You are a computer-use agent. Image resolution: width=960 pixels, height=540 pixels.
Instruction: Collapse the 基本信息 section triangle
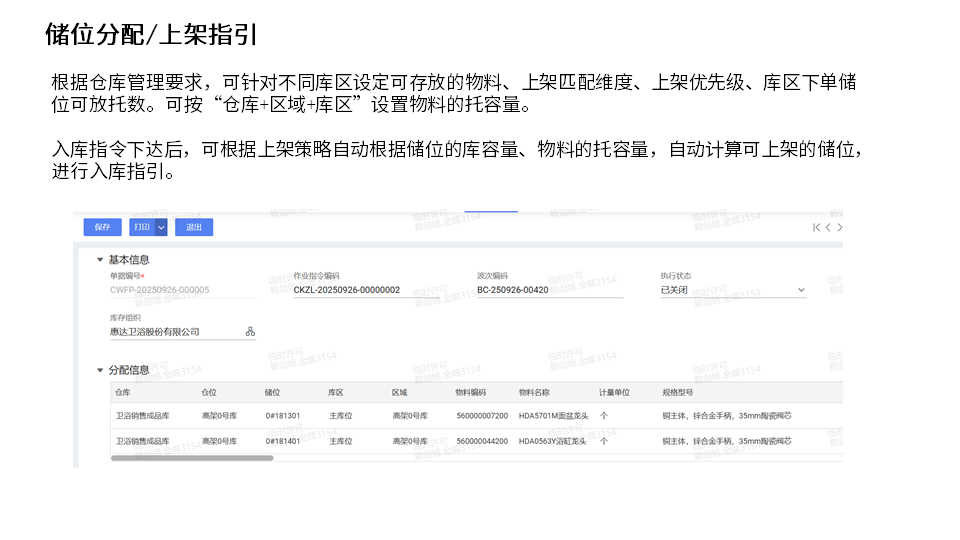[x=100, y=260]
